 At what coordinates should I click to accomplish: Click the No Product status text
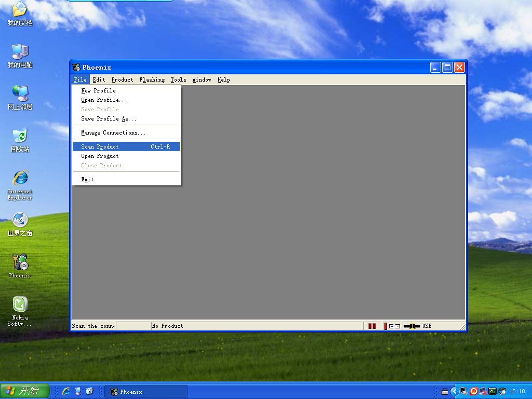[168, 326]
